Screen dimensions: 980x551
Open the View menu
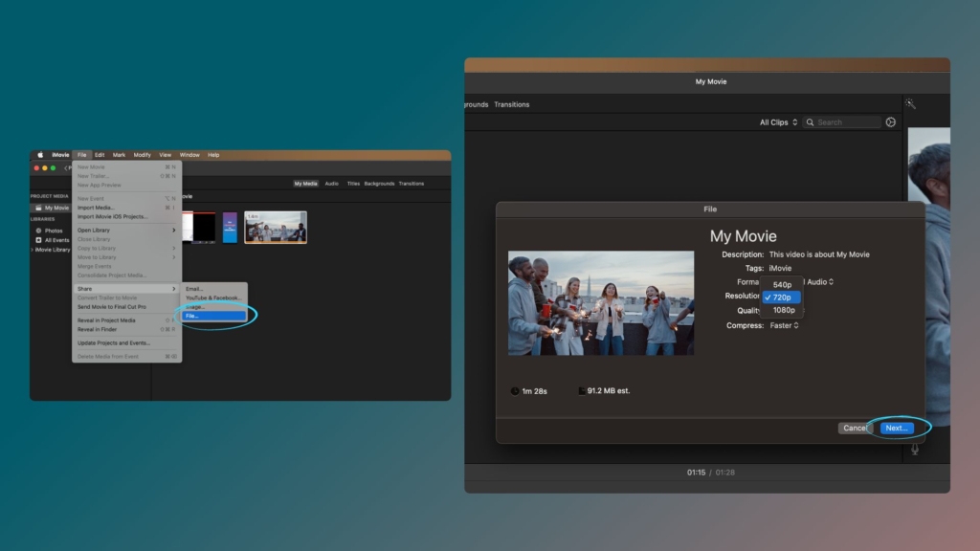coord(165,155)
